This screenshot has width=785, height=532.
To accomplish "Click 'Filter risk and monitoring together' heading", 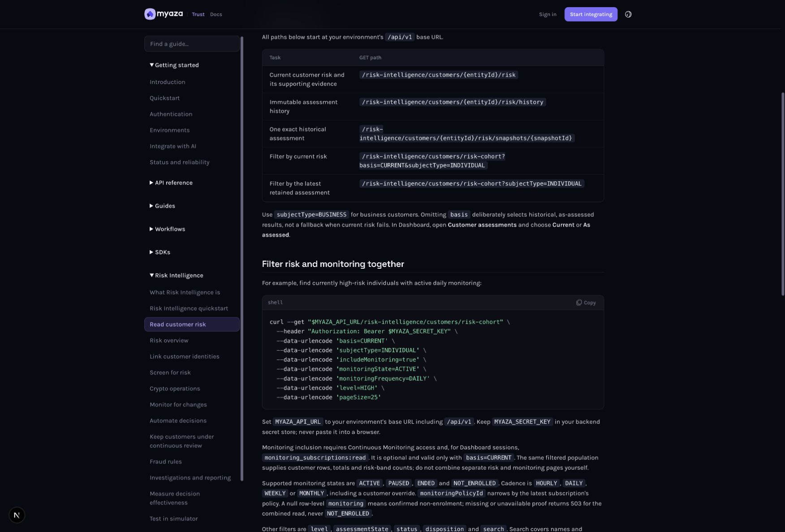I will pos(333,264).
